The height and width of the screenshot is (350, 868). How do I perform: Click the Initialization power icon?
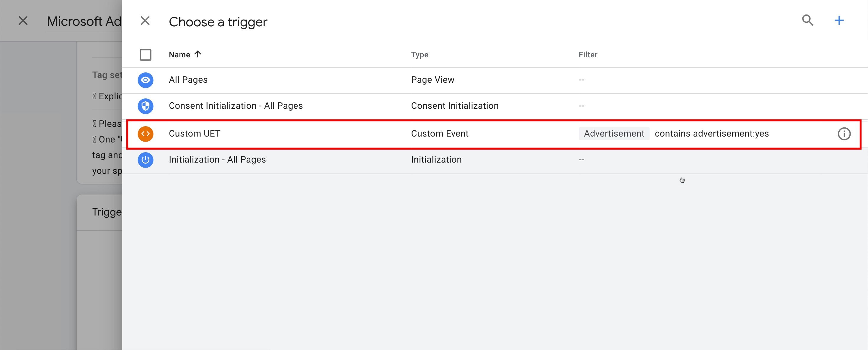(146, 160)
